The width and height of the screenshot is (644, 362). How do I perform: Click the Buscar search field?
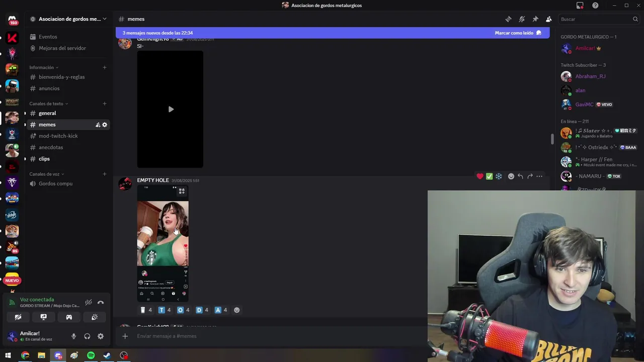click(x=599, y=19)
